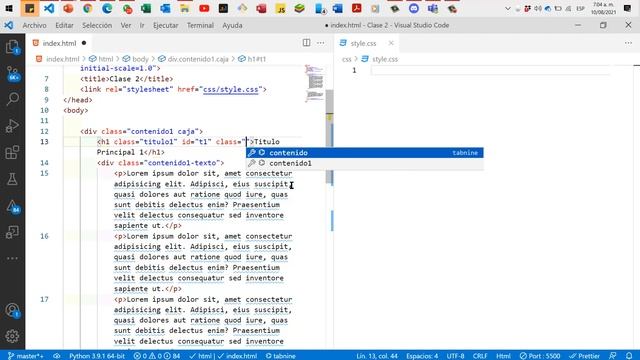Close the style.css tab
This screenshot has width=640, height=360.
point(391,43)
